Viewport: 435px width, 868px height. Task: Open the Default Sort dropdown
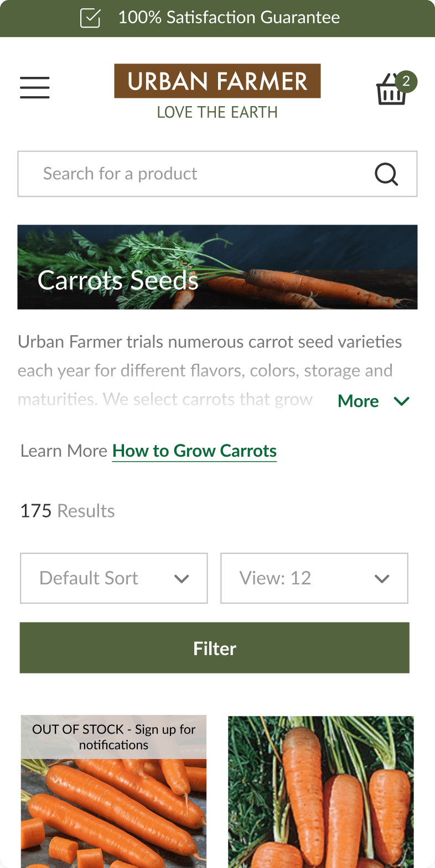[x=113, y=578]
